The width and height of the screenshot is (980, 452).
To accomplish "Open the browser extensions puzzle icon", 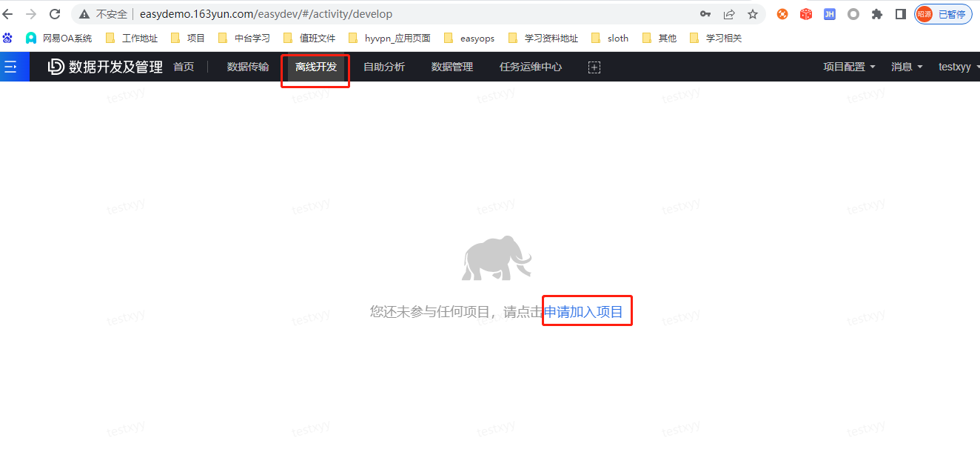I will (x=876, y=13).
